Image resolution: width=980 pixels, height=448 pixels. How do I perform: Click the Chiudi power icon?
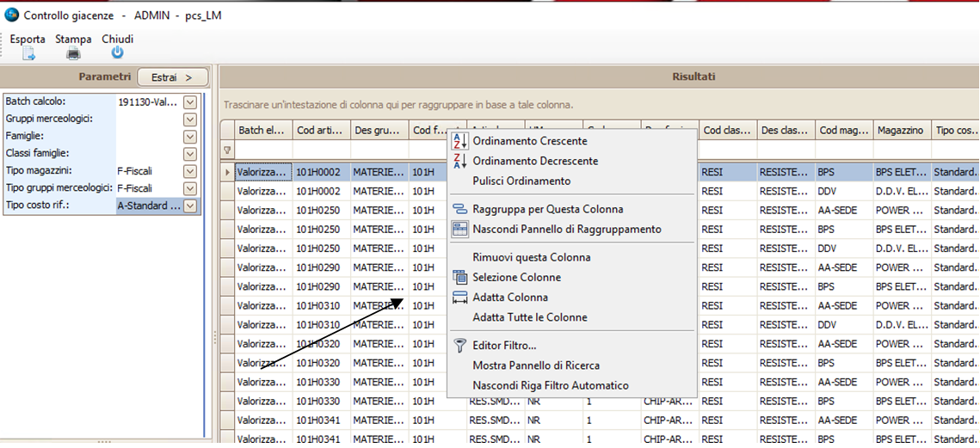click(x=117, y=53)
